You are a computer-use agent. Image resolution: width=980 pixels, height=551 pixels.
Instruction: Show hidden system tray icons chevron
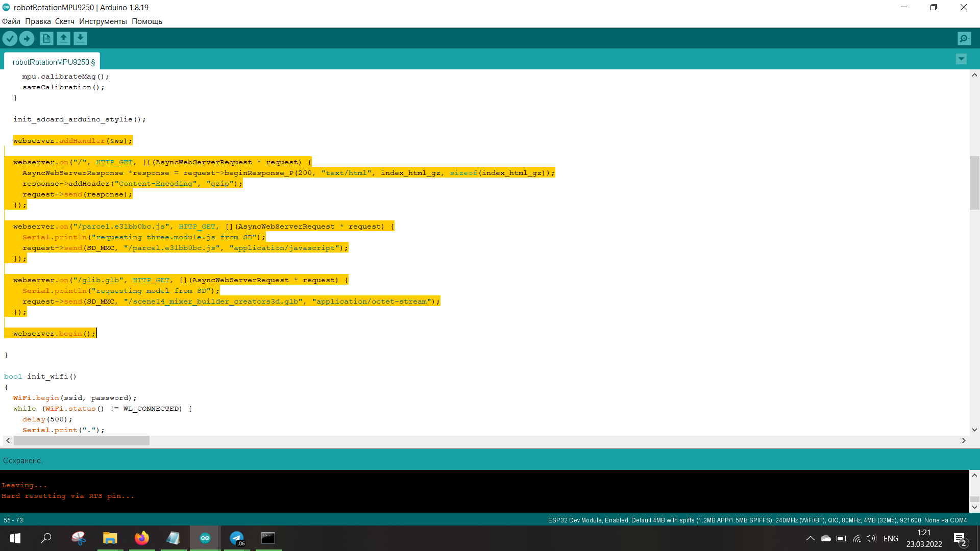pyautogui.click(x=810, y=538)
